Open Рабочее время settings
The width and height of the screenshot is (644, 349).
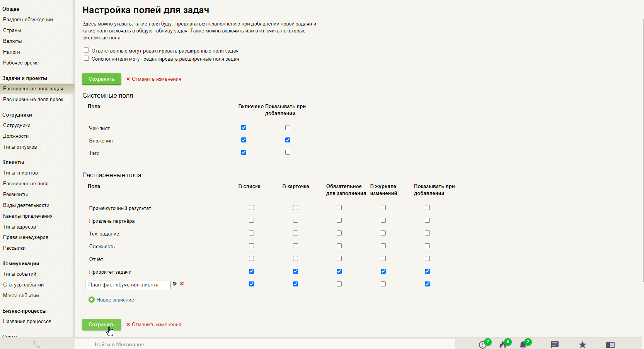(x=21, y=63)
